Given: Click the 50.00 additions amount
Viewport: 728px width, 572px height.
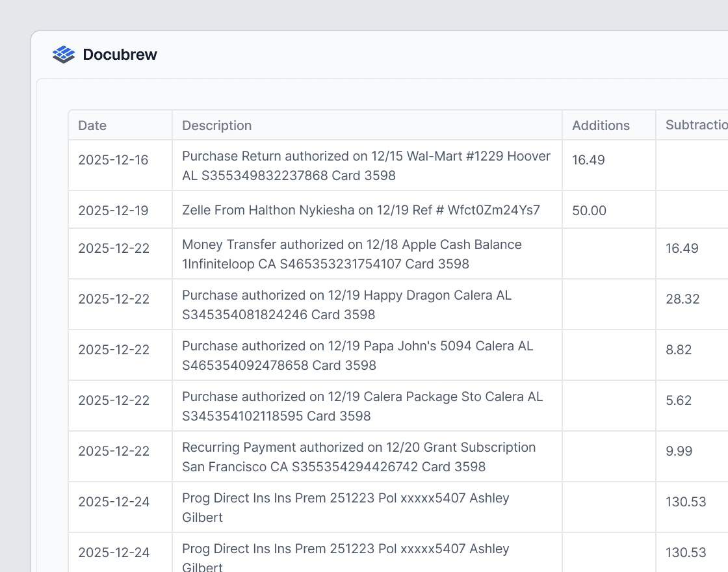Looking at the screenshot, I should click(589, 211).
